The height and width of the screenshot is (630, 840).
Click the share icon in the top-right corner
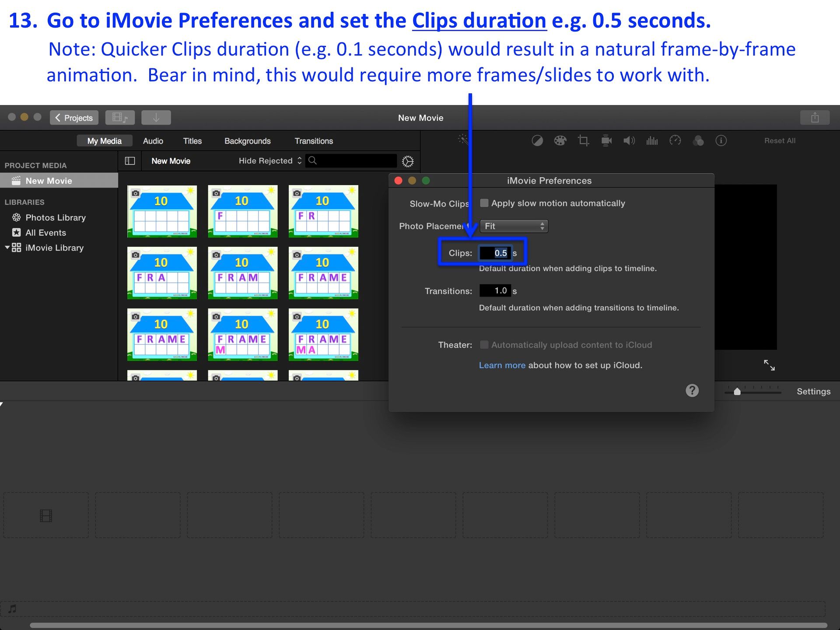[815, 117]
